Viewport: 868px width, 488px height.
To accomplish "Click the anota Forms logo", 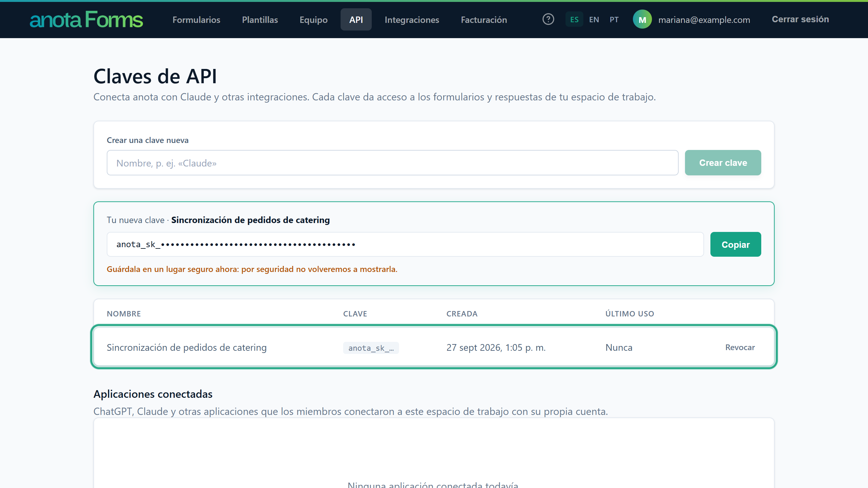I will (x=86, y=19).
